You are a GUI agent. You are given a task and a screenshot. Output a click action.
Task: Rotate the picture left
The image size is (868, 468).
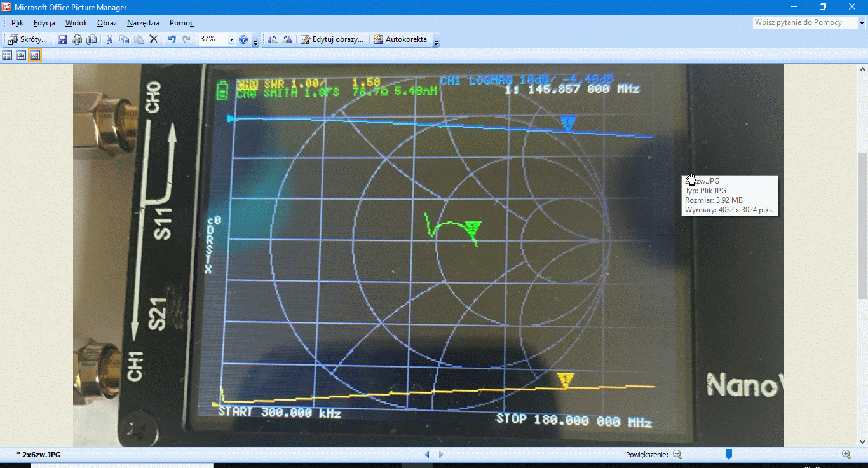click(273, 39)
